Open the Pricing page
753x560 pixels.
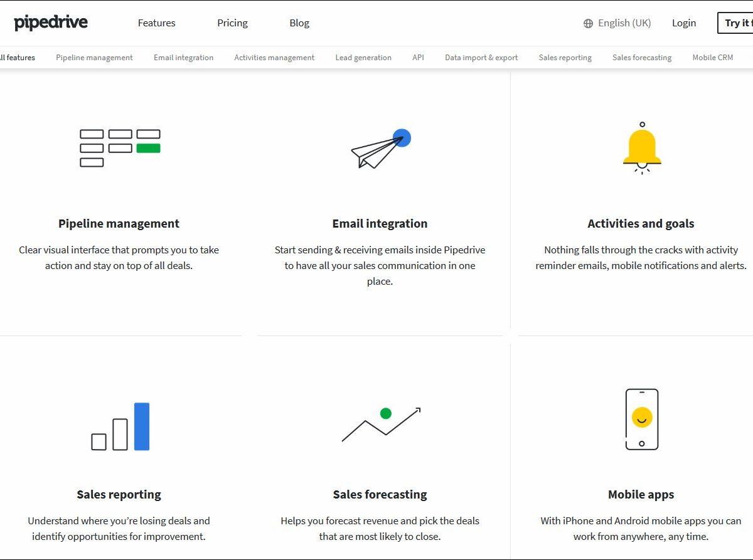[x=232, y=23]
